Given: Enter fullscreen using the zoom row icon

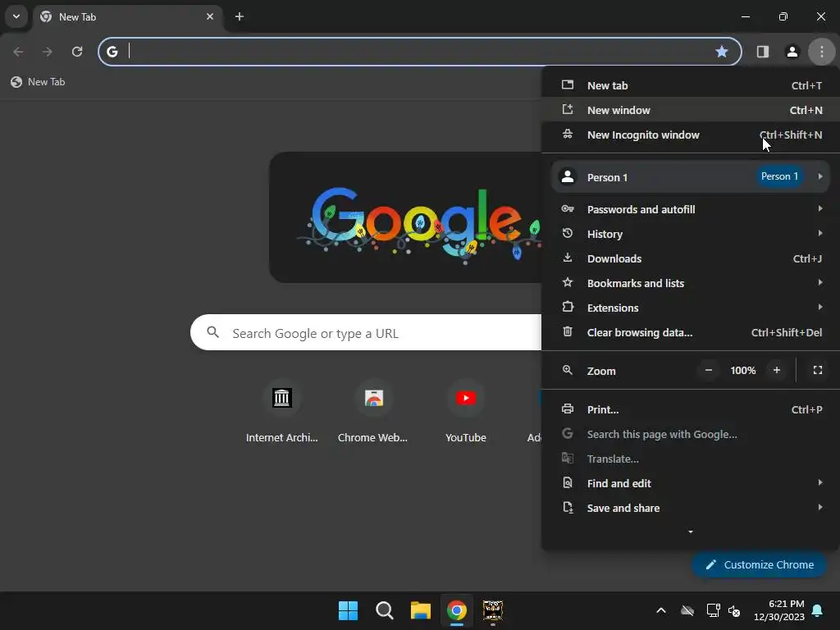Looking at the screenshot, I should click(818, 370).
